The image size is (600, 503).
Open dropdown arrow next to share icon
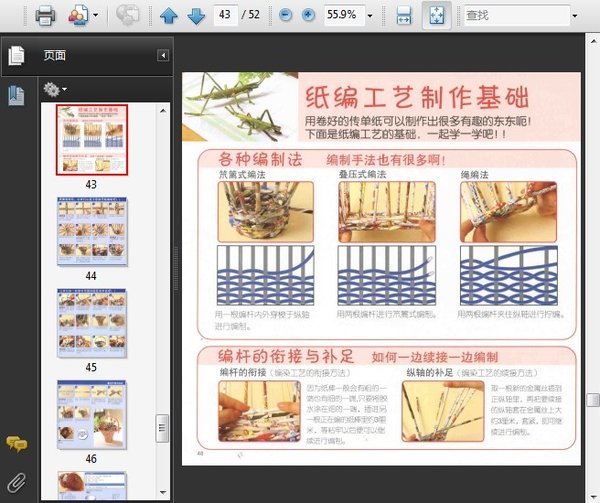coord(96,16)
